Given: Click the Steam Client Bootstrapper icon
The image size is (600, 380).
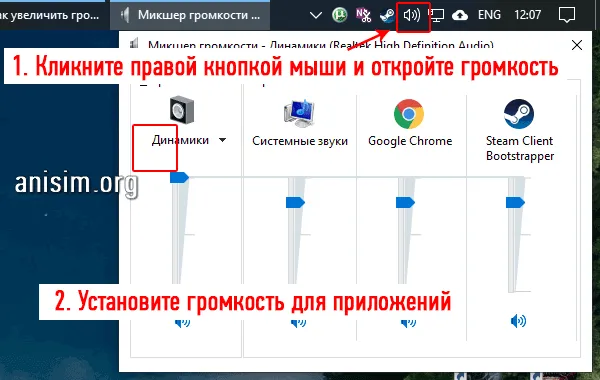Looking at the screenshot, I should pos(518,114).
